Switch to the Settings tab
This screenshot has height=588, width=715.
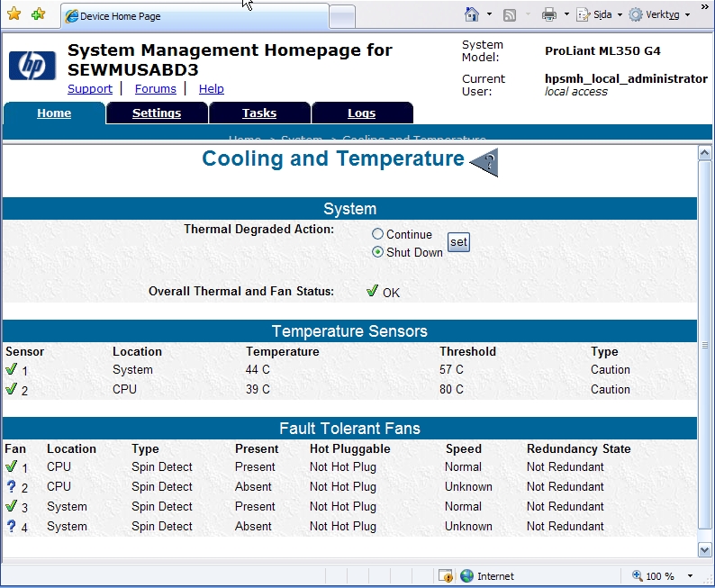tap(157, 113)
